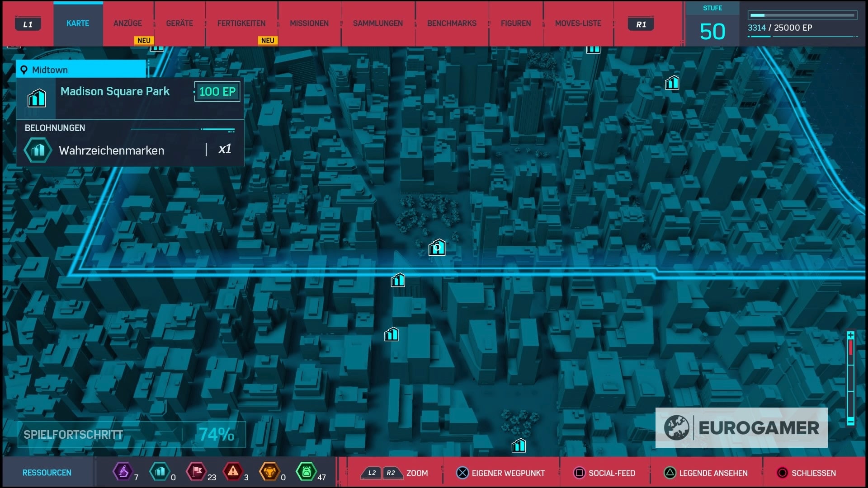Click the L2 zoom button icon
868x488 pixels.
(x=371, y=473)
